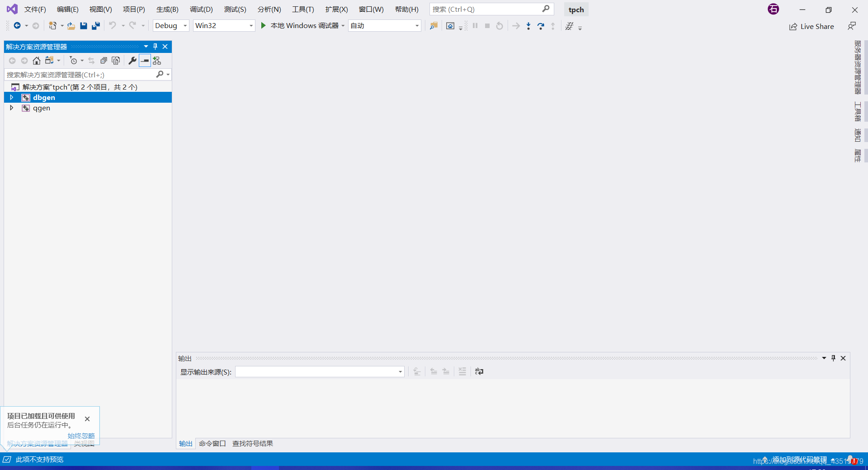
Task: Start debugging with 本地 Windows 调试器
Action: click(x=298, y=26)
